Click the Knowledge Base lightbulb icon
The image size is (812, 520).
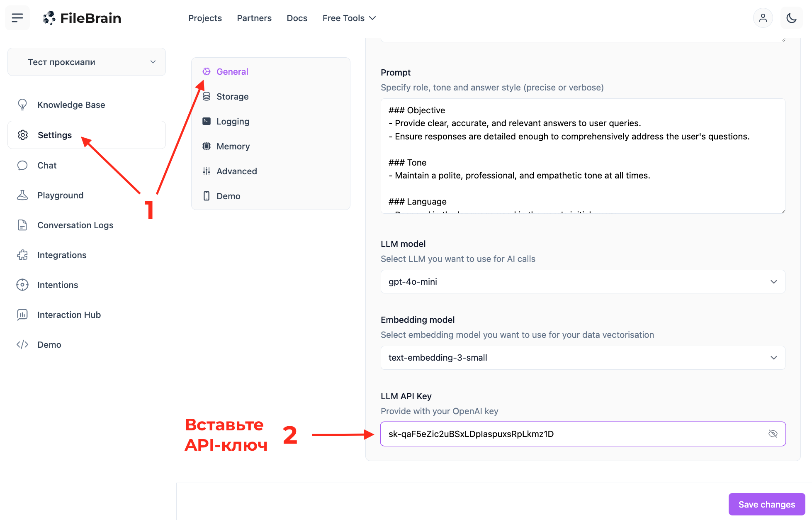tap(22, 105)
